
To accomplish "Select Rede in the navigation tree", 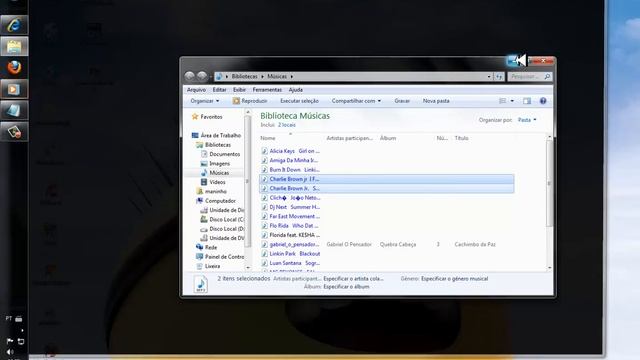I will pyautogui.click(x=211, y=247).
